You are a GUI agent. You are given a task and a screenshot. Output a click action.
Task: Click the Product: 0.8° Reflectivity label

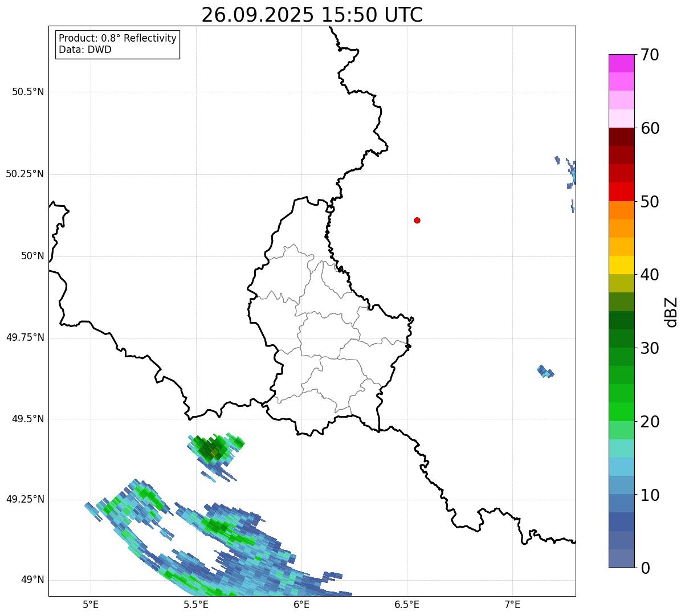click(117, 38)
